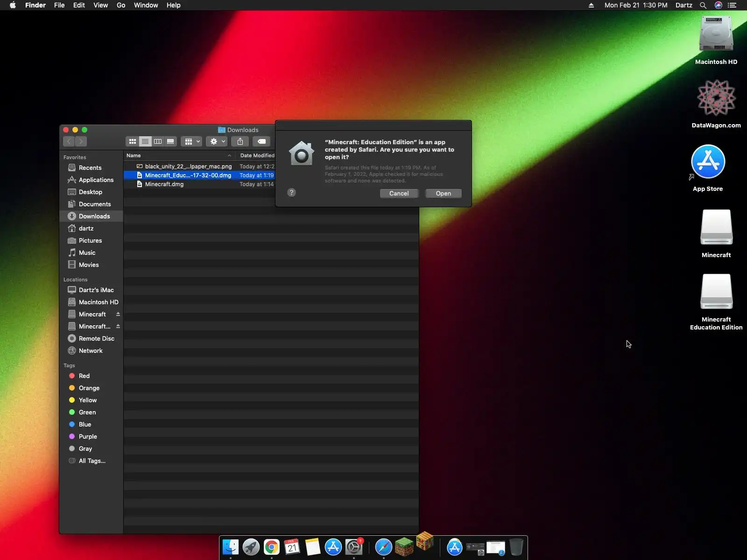Image resolution: width=747 pixels, height=560 pixels.
Task: Go forward in Finder window
Action: [x=81, y=141]
